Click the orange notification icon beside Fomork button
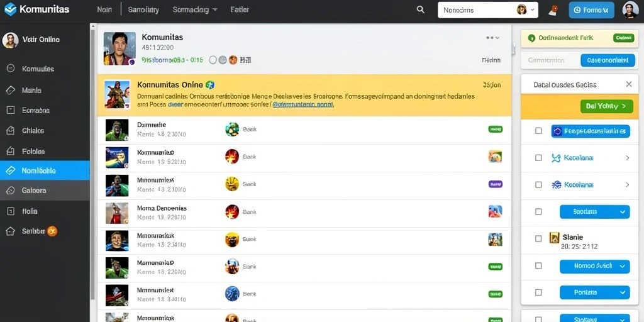 point(553,10)
